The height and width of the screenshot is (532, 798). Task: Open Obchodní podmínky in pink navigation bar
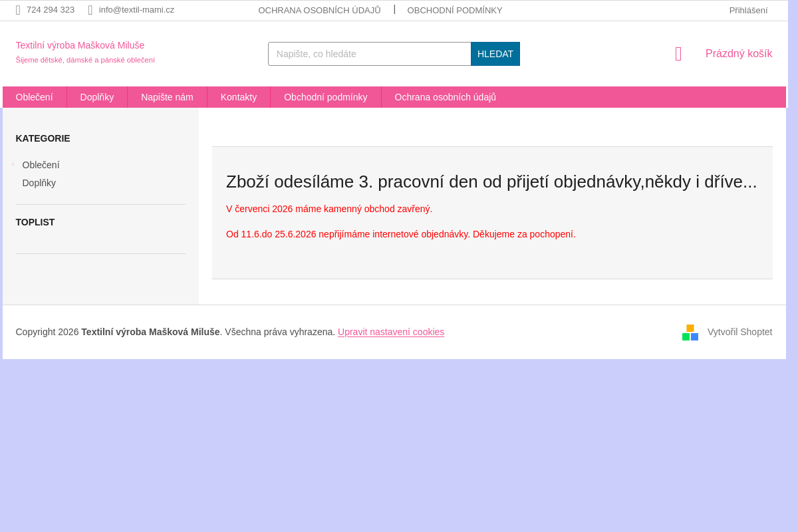pyautogui.click(x=326, y=97)
